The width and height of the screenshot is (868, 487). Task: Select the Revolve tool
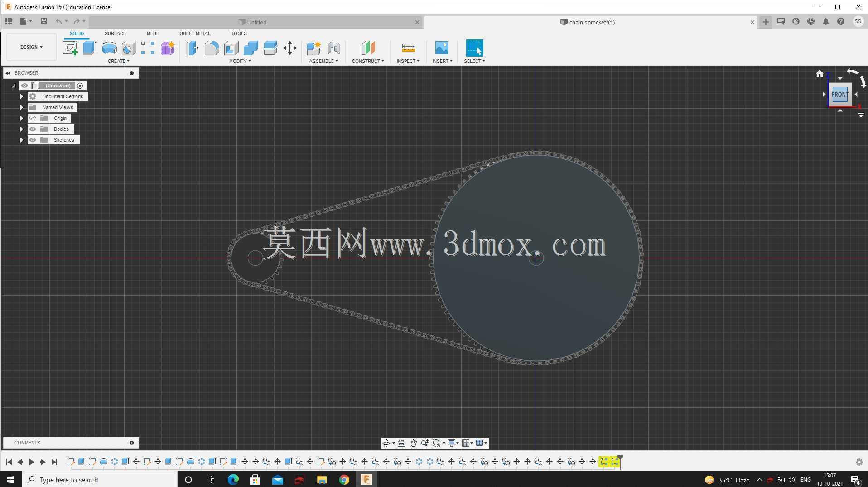(109, 48)
